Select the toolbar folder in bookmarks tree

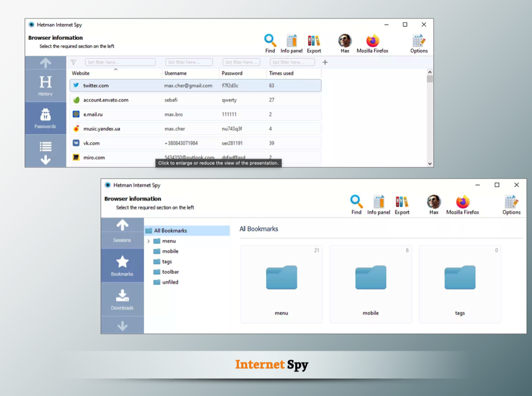coord(170,272)
